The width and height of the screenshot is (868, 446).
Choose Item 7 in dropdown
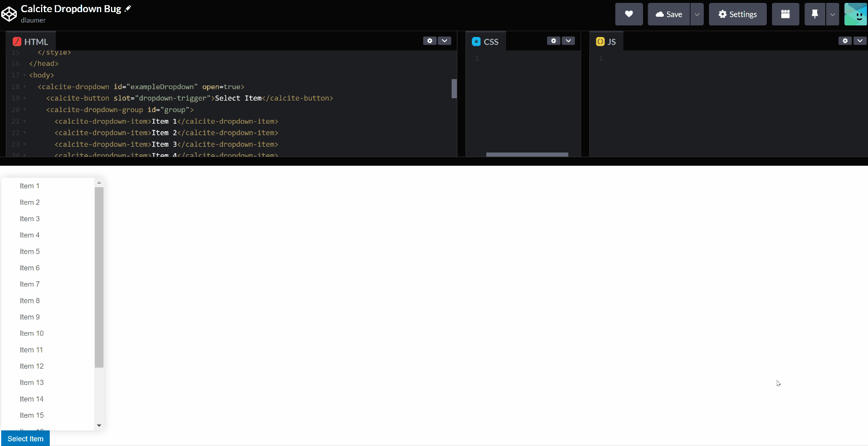click(x=48, y=284)
